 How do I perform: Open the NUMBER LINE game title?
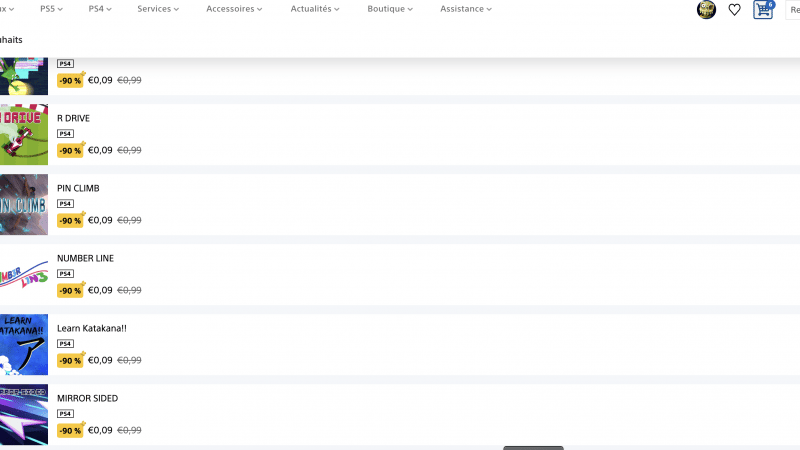pyautogui.click(x=85, y=258)
